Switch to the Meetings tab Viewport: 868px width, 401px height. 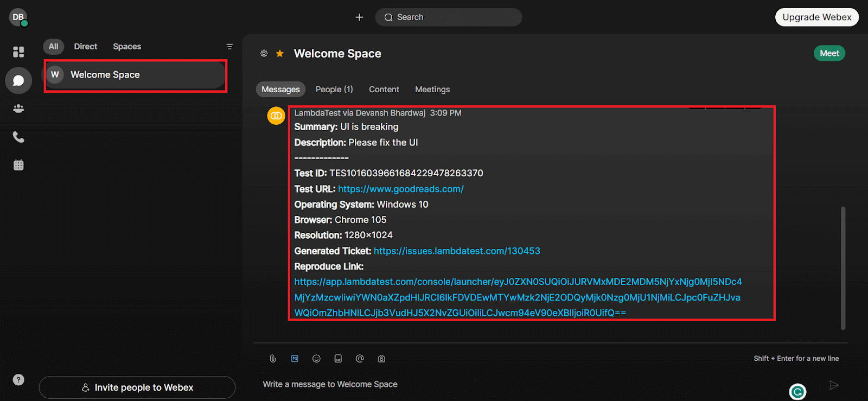point(432,90)
